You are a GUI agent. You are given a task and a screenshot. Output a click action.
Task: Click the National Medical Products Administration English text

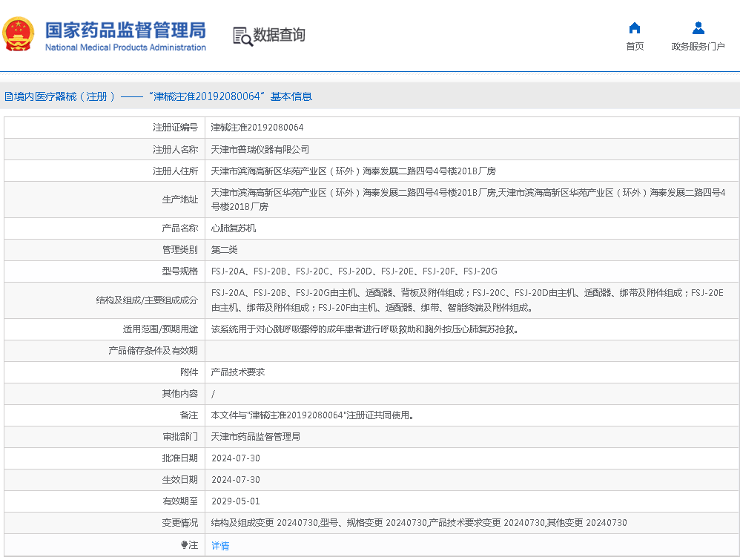click(125, 47)
